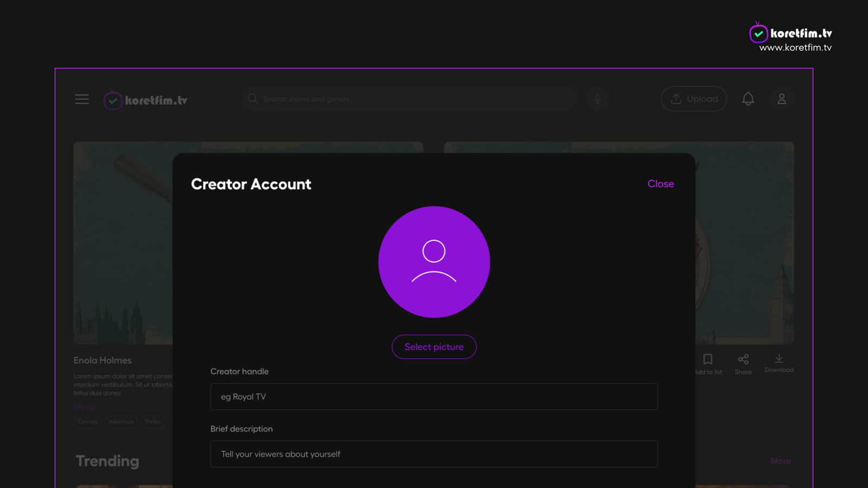
Task: Close the Creator Account dialog
Action: coord(661,184)
